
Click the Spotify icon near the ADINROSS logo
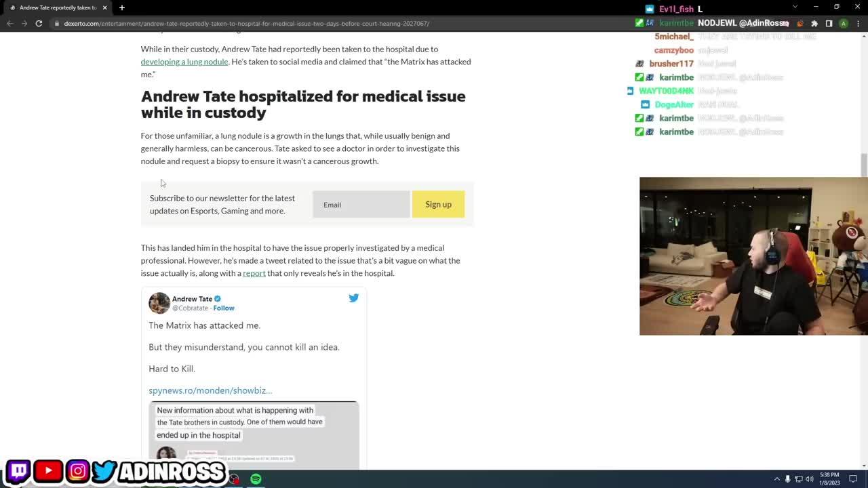pos(256,479)
